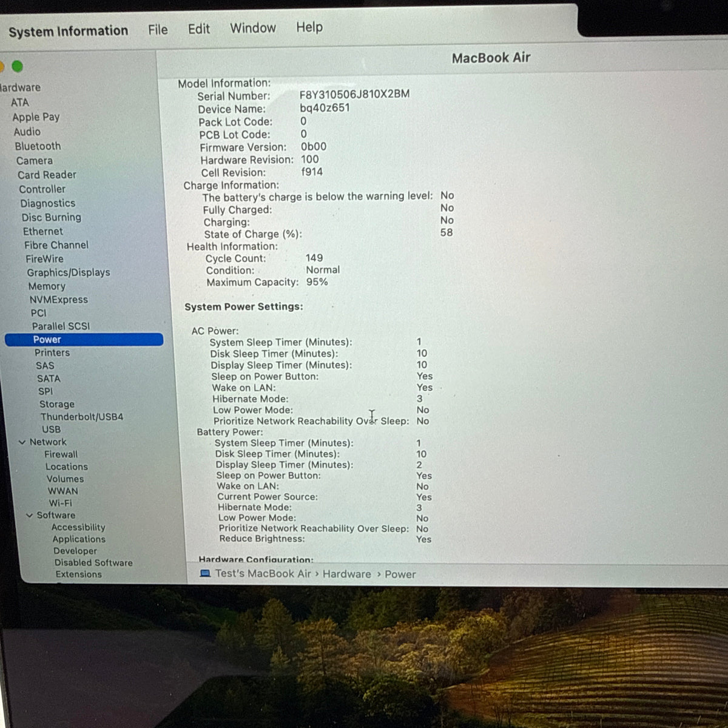728x728 pixels.
Task: Select WWAN under Network
Action: [62, 491]
